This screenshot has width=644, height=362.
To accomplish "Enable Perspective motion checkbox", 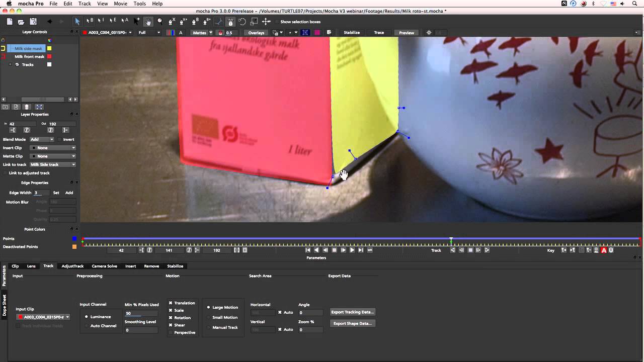I will coord(171,332).
